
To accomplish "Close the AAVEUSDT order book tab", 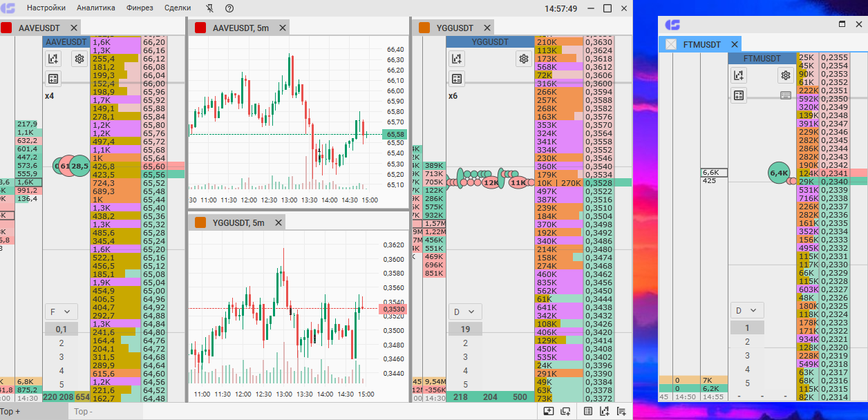I will (x=73, y=28).
